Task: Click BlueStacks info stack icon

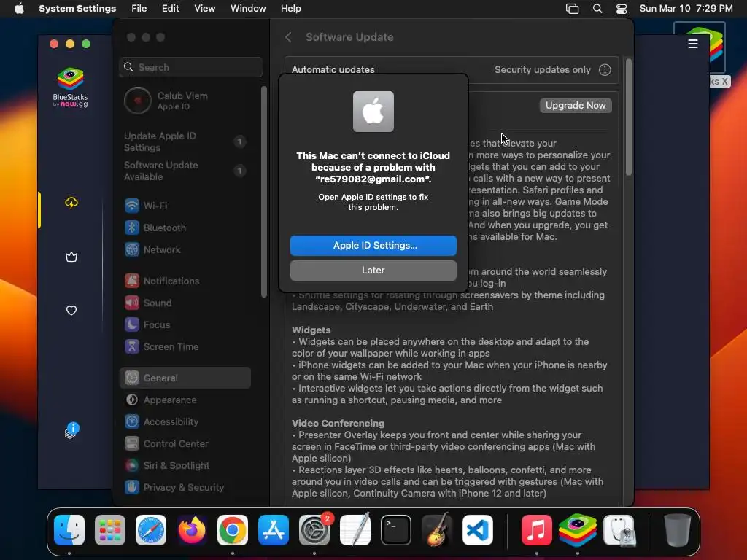Action: point(71,430)
